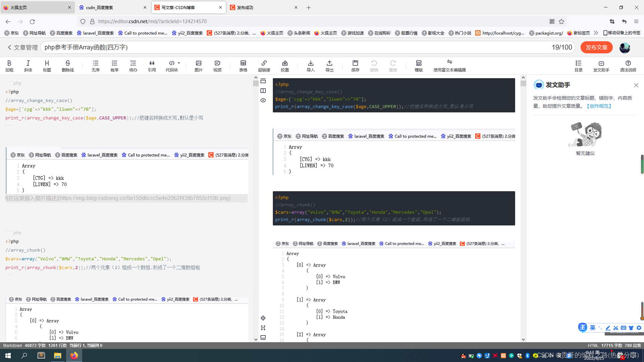Image resolution: width=644 pixels, height=362 pixels.
Task: Toggle table of contents (目录)
Action: click(579, 66)
